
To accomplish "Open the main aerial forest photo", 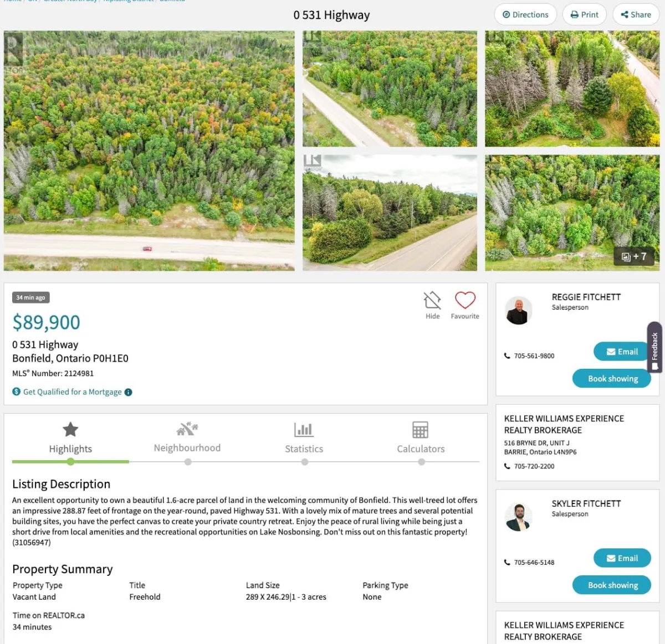I will [x=149, y=151].
